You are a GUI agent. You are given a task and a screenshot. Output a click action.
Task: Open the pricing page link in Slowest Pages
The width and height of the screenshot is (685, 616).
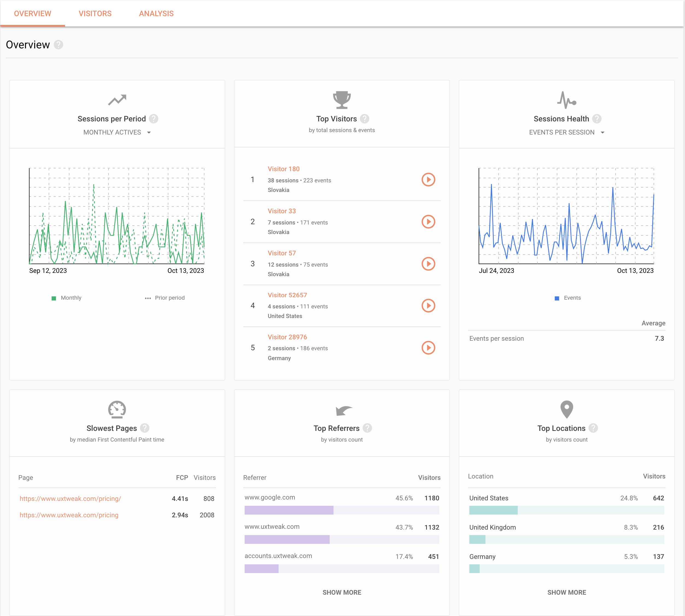click(71, 498)
